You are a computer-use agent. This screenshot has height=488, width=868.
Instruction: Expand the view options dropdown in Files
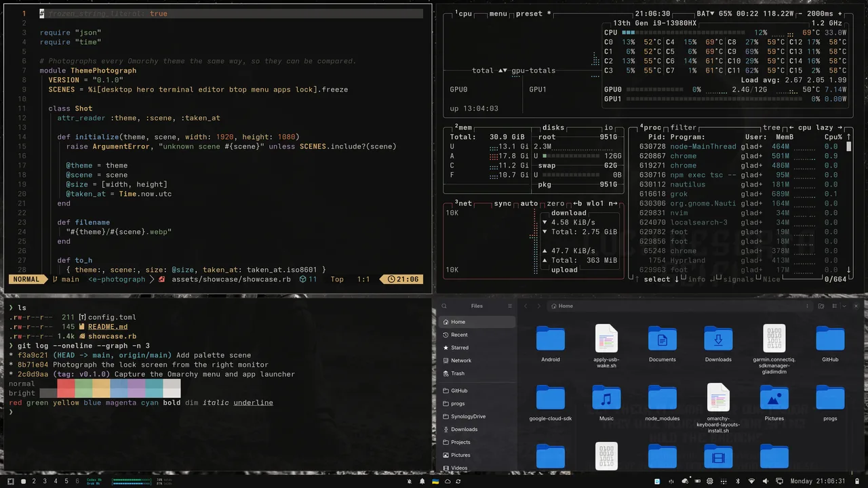(x=843, y=306)
